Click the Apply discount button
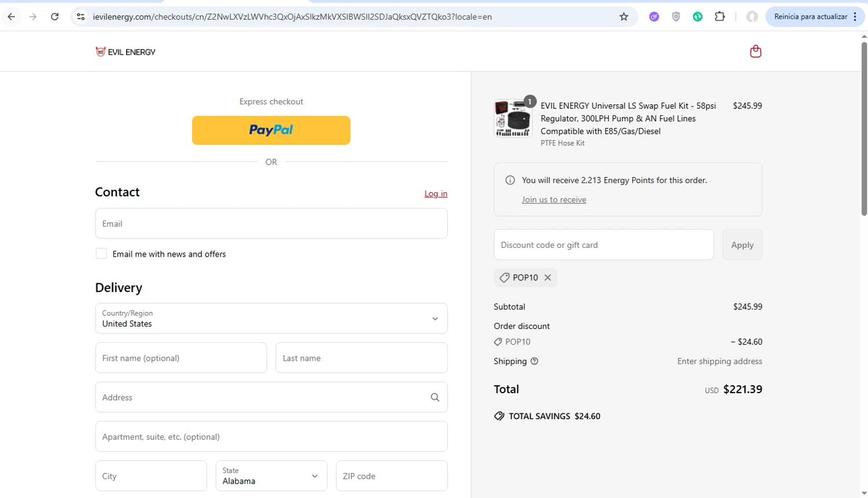 [x=742, y=245]
